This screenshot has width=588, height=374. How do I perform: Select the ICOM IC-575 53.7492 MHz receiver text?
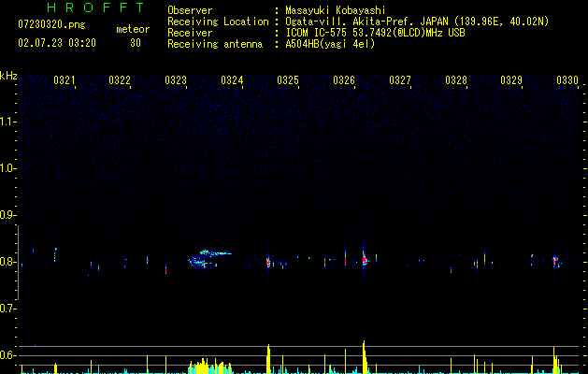pyautogui.click(x=376, y=33)
